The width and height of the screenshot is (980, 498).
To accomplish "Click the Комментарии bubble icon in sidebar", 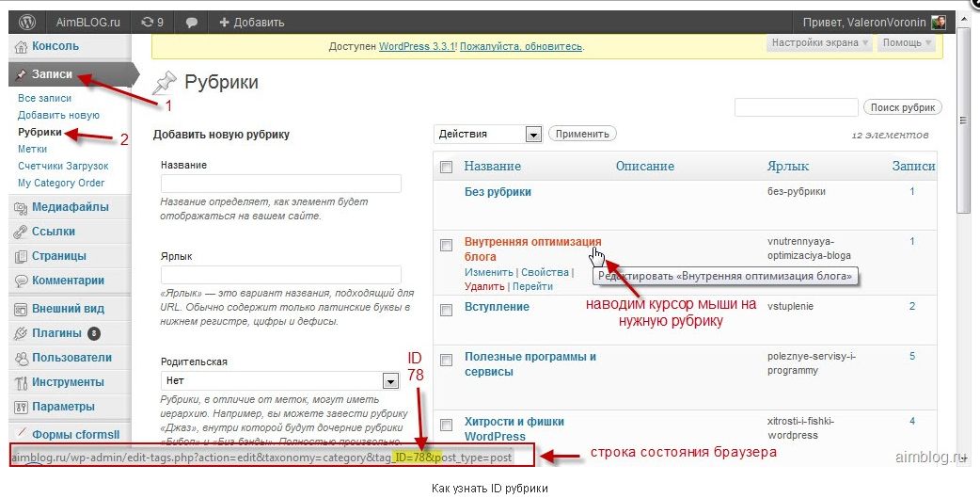I will click(21, 281).
